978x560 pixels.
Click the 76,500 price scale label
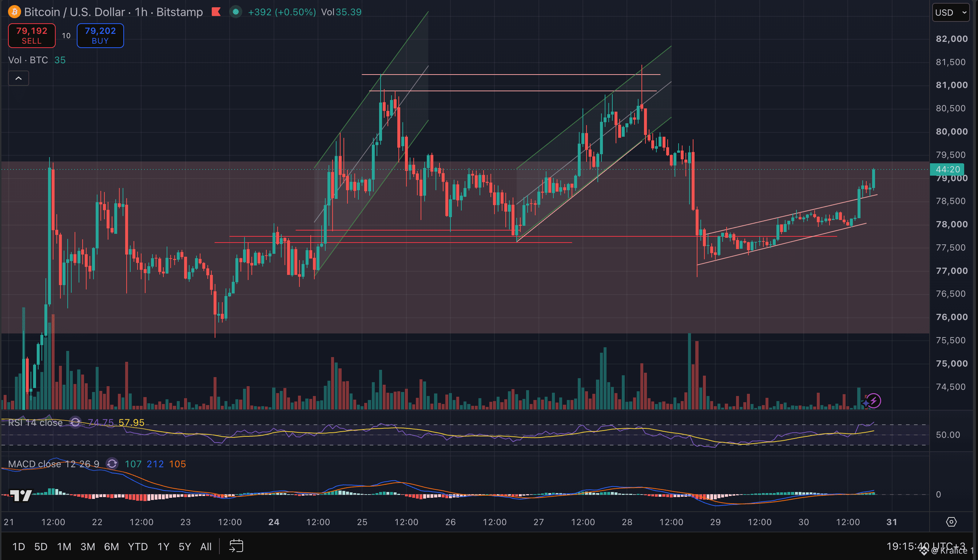point(951,294)
